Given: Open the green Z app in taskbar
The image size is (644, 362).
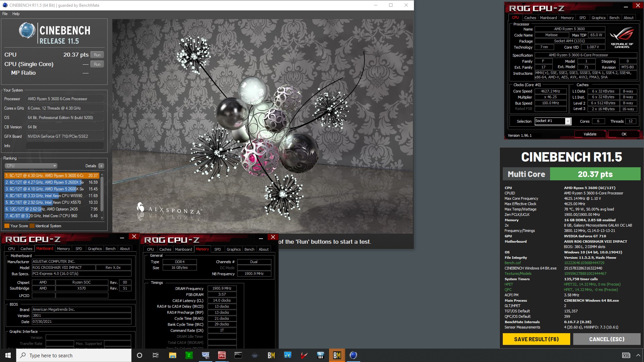Looking at the screenshot, I should coord(189,355).
